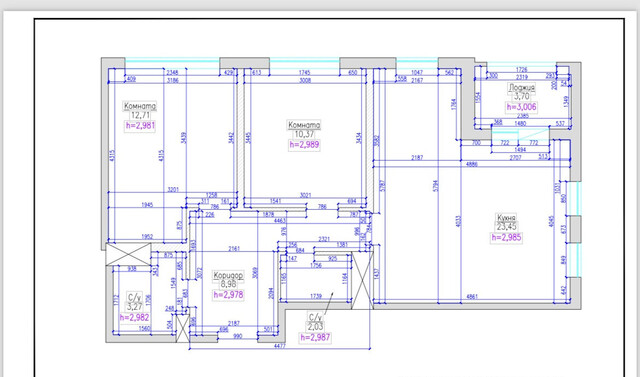Viewport: 640px width, 377px height.
Task: Select the h=2,978 corridor height text
Action: (x=229, y=295)
